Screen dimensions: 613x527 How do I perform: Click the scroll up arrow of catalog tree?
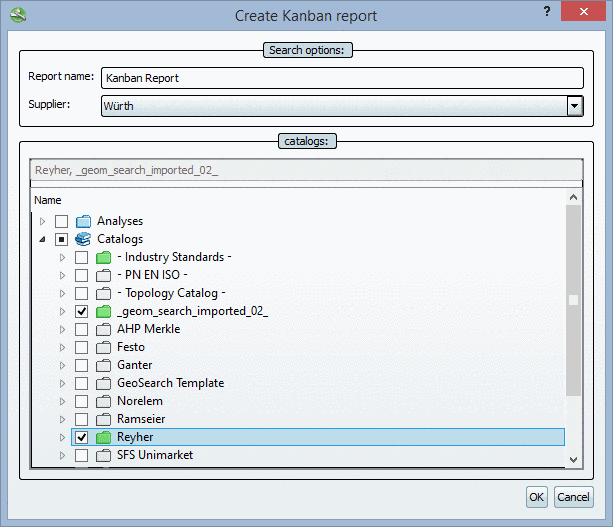[573, 197]
